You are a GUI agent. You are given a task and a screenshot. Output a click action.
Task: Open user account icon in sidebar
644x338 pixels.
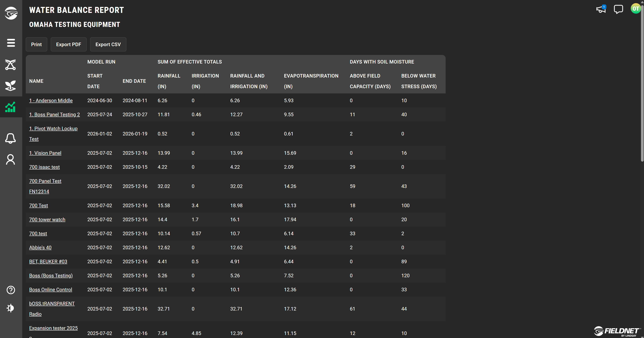point(11,160)
